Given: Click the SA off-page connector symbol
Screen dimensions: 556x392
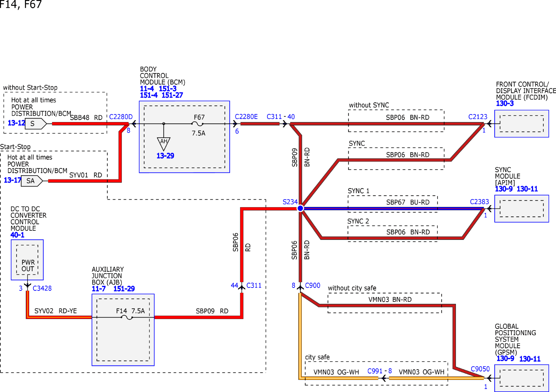Looking at the screenshot, I should pos(32,181).
